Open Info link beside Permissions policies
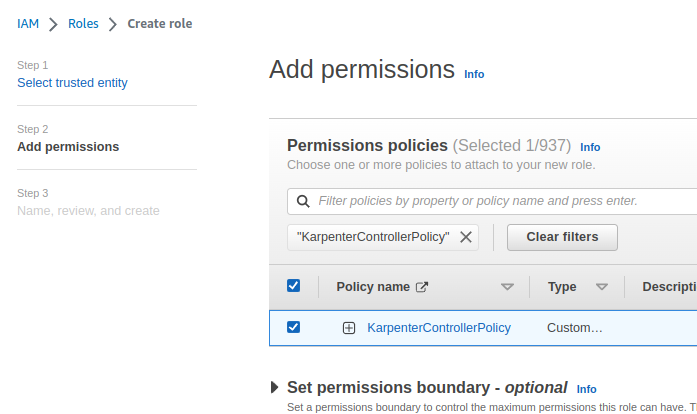Viewport: 697px width, 414px height. coord(590,147)
